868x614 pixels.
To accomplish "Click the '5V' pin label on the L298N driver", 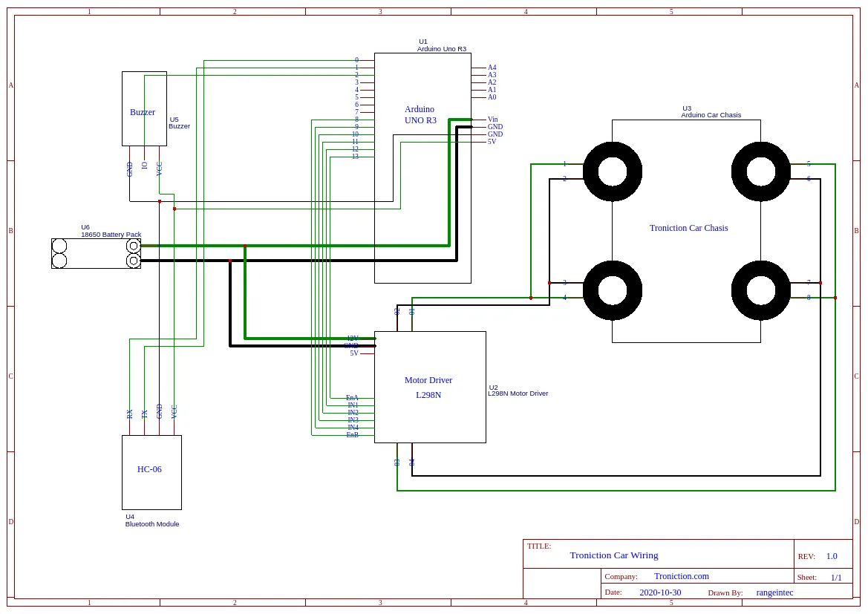I will [x=354, y=353].
